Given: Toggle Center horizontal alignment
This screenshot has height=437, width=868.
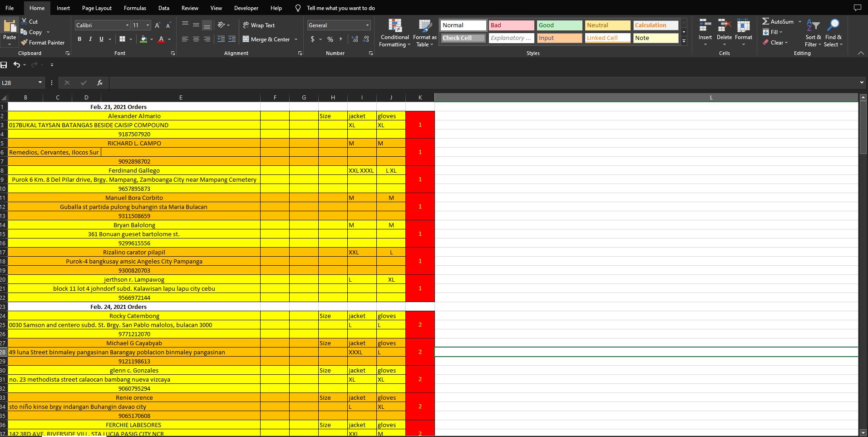Looking at the screenshot, I should coord(196,39).
